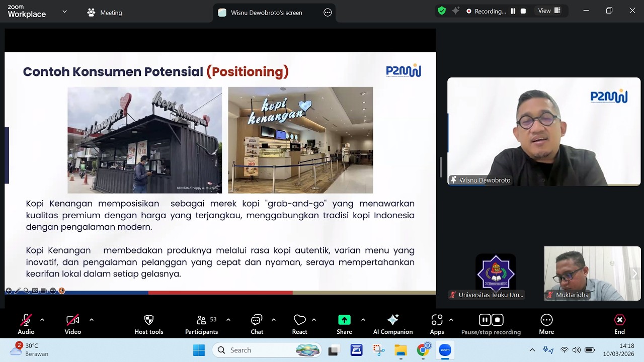
Task: Click the Recording... status indicator
Action: [x=486, y=11]
